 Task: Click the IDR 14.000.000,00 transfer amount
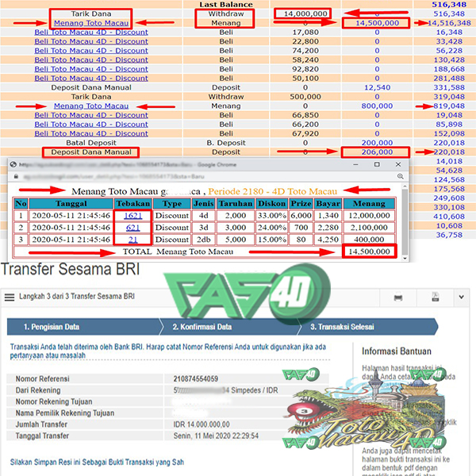pyautogui.click(x=202, y=424)
